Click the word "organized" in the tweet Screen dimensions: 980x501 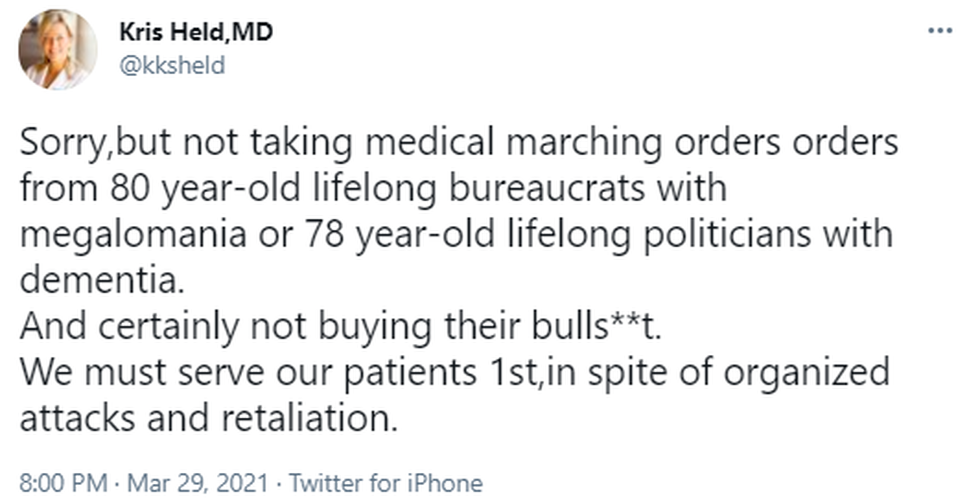pyautogui.click(x=806, y=372)
